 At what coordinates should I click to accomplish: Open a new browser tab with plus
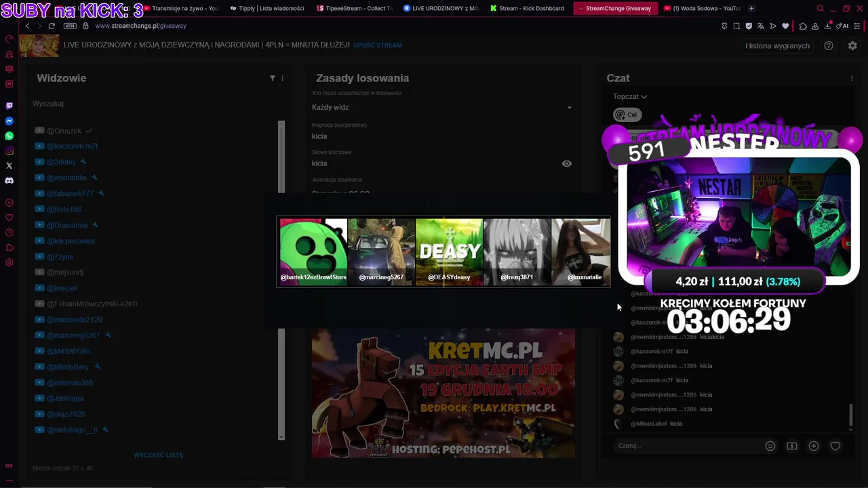(751, 8)
